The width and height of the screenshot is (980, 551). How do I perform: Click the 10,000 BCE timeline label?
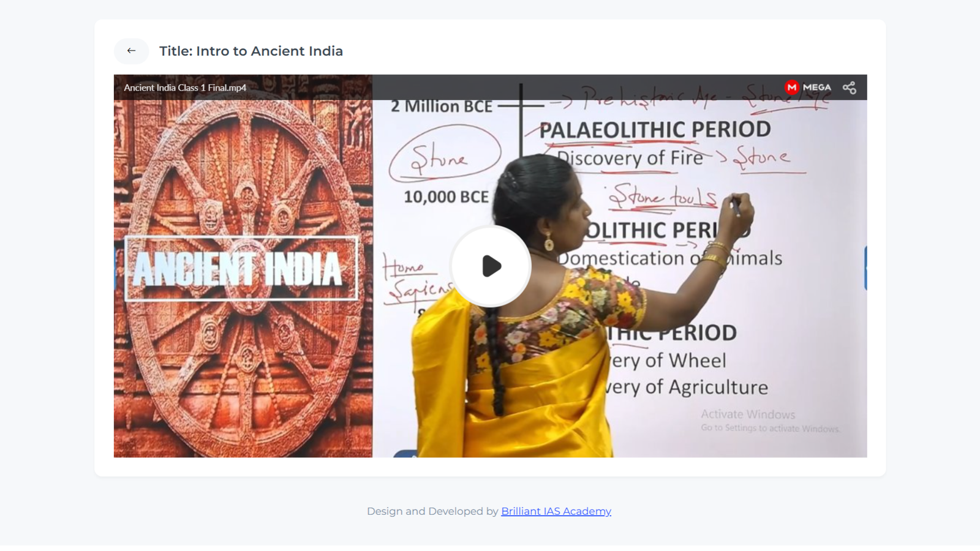pyautogui.click(x=446, y=197)
